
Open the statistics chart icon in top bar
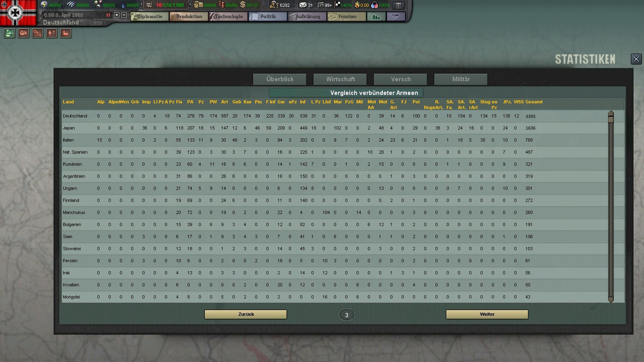376,17
